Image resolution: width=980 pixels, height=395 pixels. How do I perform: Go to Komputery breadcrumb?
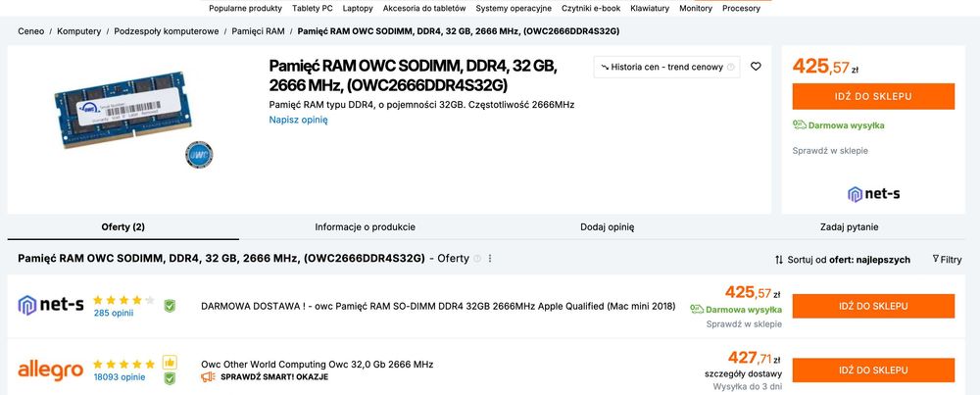(78, 30)
